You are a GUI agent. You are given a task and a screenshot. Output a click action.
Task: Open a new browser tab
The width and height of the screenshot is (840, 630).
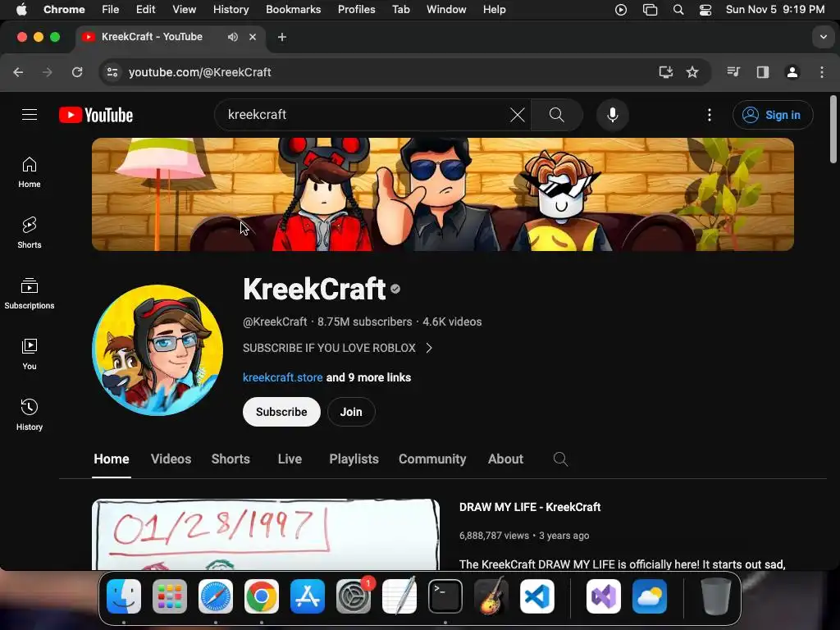pos(282,37)
